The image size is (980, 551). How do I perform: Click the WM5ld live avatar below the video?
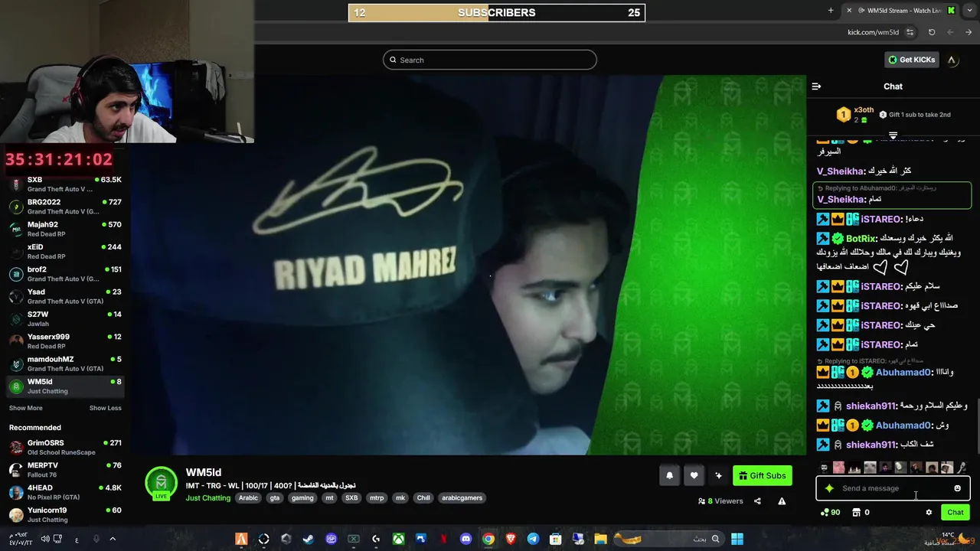click(x=161, y=483)
